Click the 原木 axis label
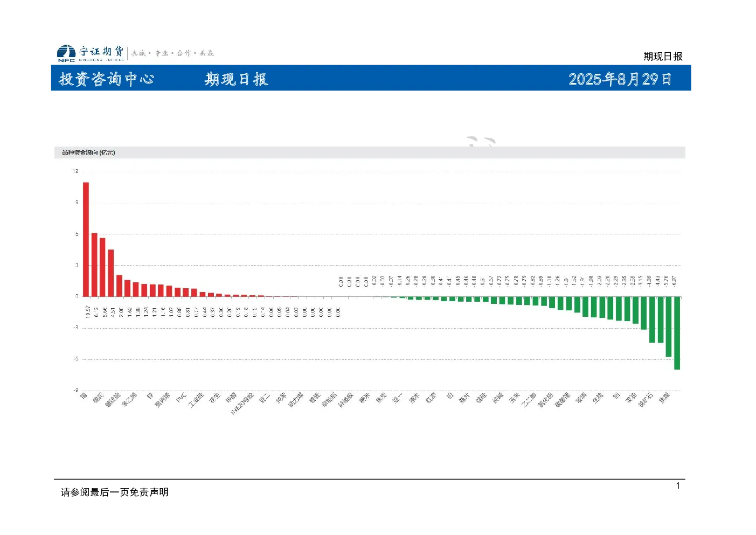The image size is (756, 535). (414, 398)
